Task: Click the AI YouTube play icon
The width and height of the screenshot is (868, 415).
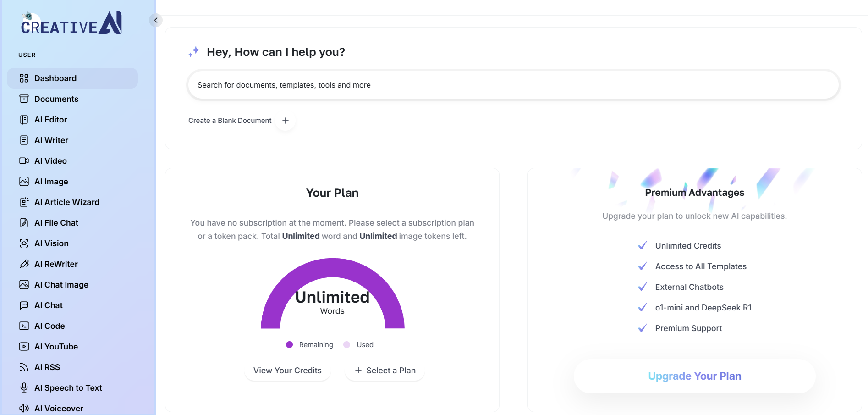Action: pyautogui.click(x=24, y=347)
